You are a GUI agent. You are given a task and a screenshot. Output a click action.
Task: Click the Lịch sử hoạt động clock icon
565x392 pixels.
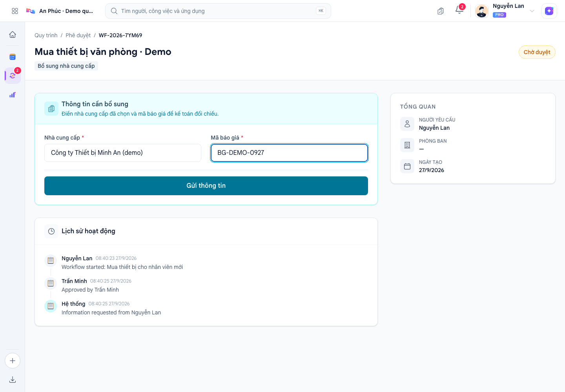pos(51,231)
